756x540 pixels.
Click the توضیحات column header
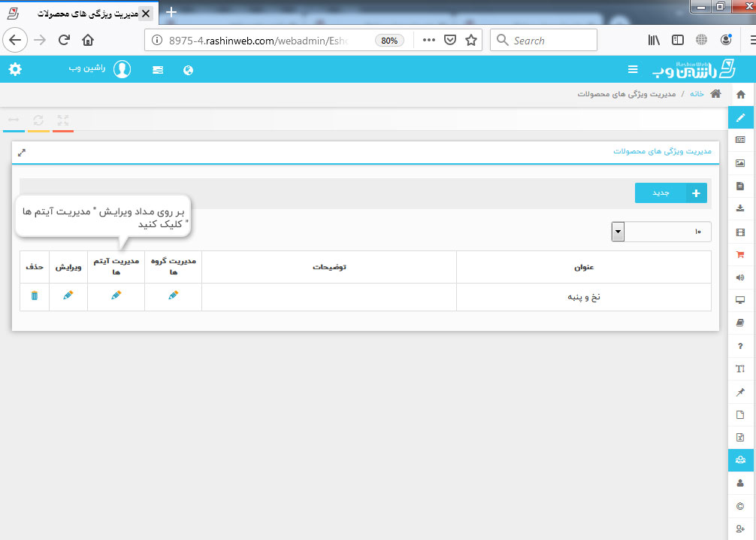tap(329, 267)
